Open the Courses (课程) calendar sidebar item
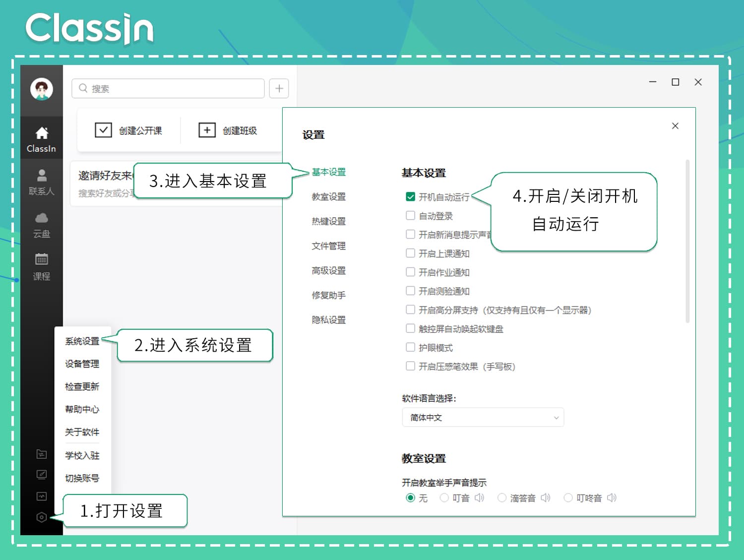 click(42, 267)
